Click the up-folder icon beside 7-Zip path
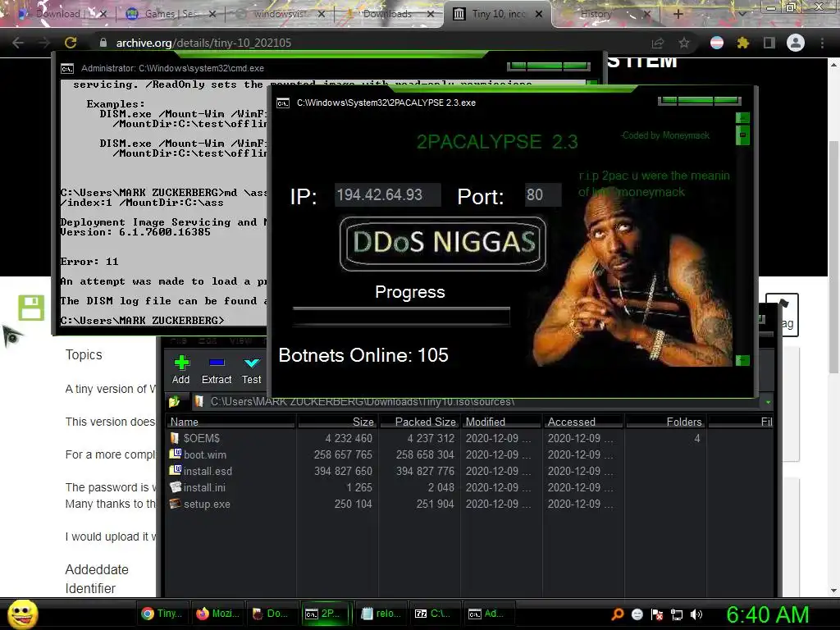 (x=174, y=402)
